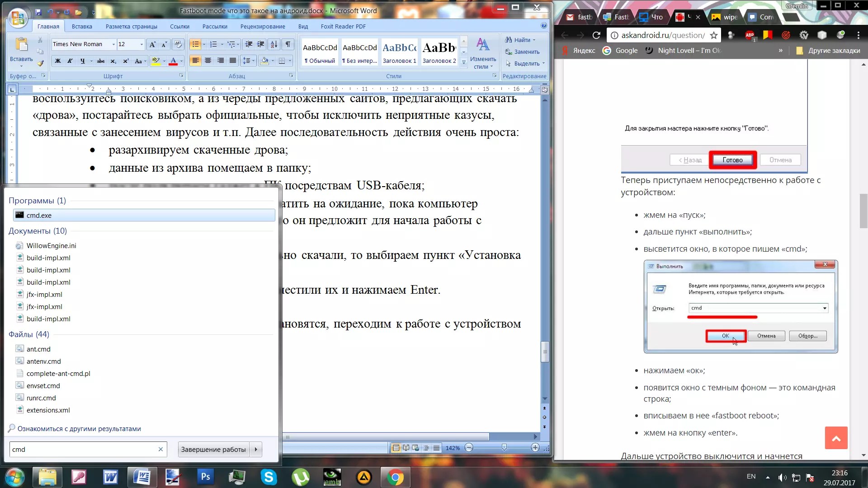Image resolution: width=868 pixels, height=488 pixels.
Task: Click the Chrome reload page icon
Action: tap(596, 35)
